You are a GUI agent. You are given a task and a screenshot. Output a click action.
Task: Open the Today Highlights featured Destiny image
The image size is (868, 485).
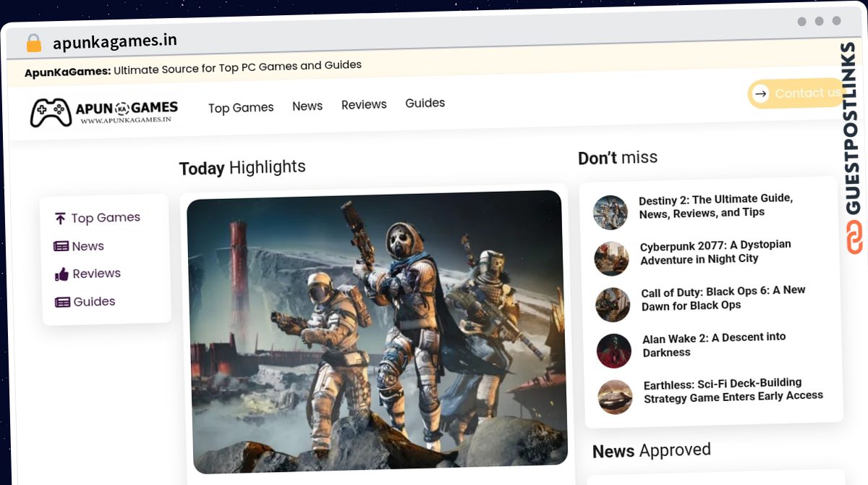pos(377,332)
